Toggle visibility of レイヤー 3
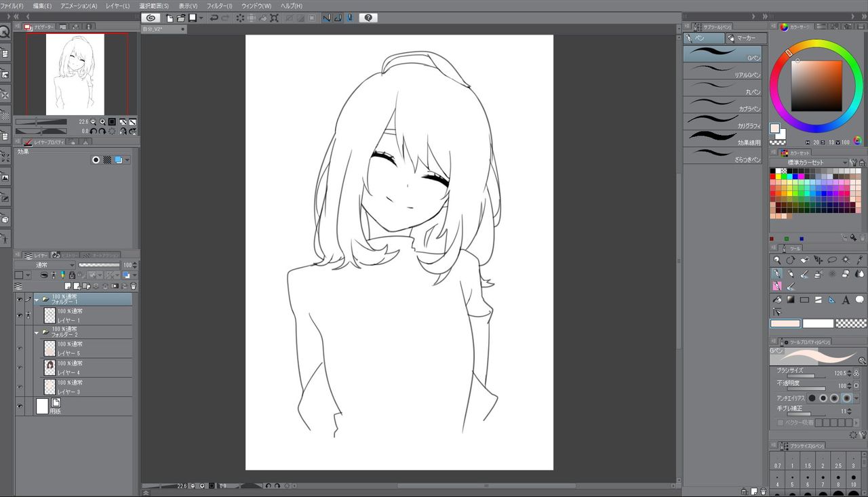The width and height of the screenshot is (868, 497). pyautogui.click(x=19, y=386)
